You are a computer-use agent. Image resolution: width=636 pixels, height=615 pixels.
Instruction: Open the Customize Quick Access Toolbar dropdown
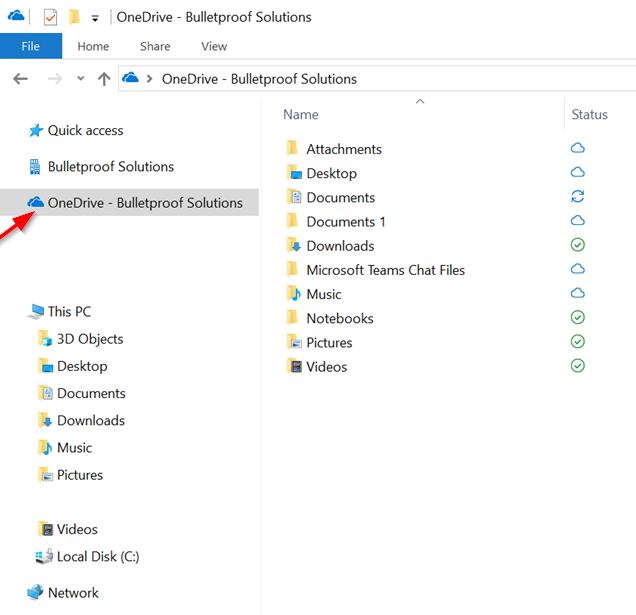[94, 18]
